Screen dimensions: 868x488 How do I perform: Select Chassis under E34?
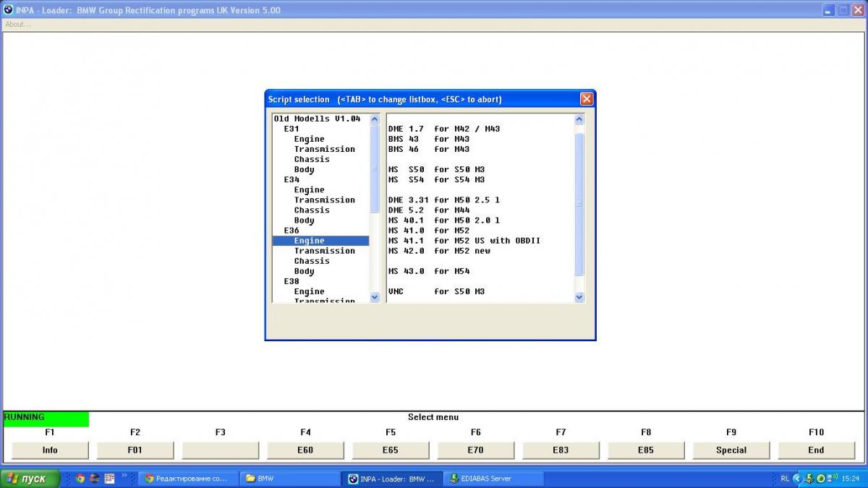312,210
